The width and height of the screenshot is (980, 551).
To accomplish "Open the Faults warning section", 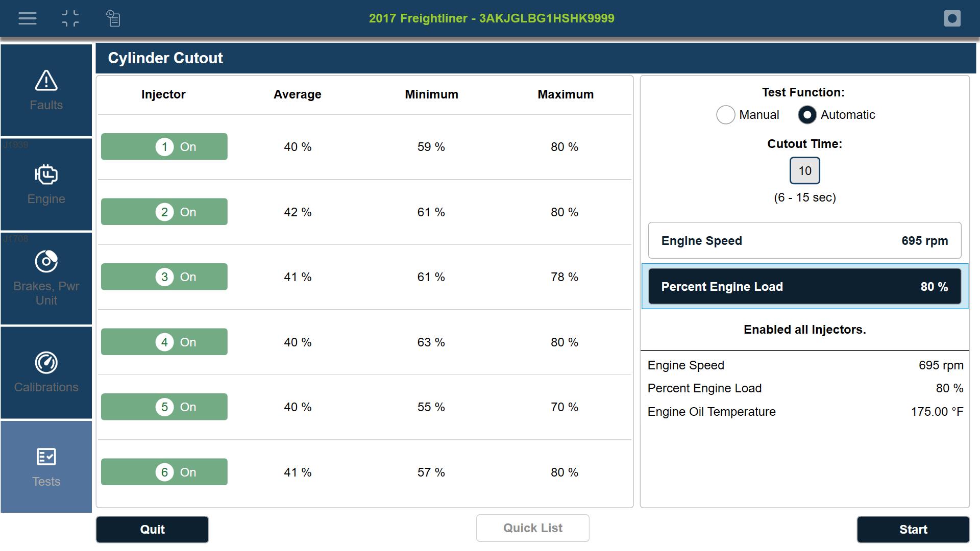I will click(46, 90).
